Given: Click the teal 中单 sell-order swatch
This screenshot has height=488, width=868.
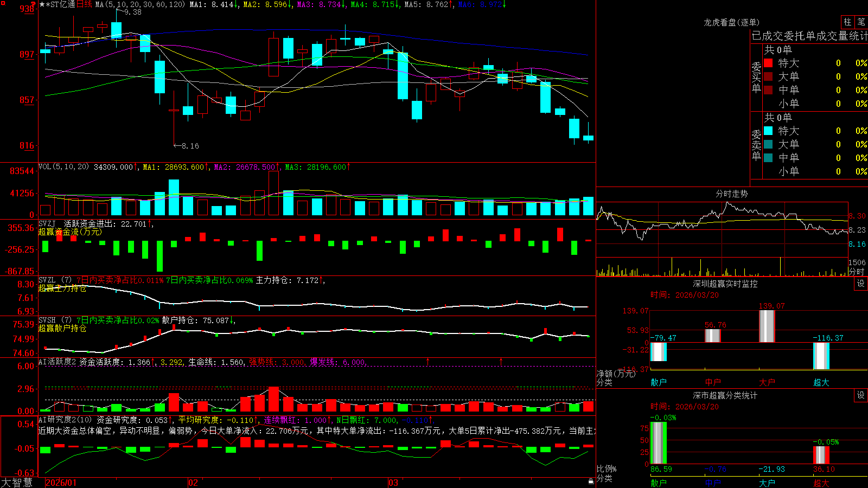Looking at the screenshot, I should [x=768, y=158].
